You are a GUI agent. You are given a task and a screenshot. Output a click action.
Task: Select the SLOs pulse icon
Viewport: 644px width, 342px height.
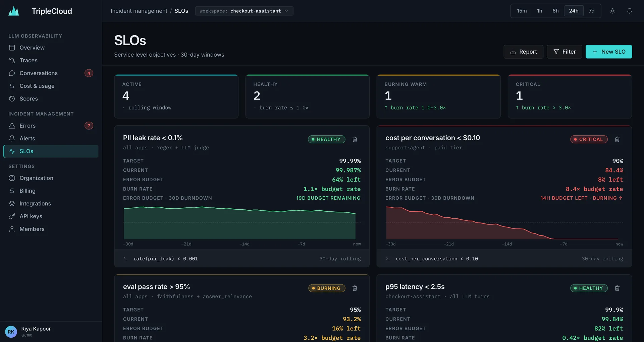click(x=12, y=151)
